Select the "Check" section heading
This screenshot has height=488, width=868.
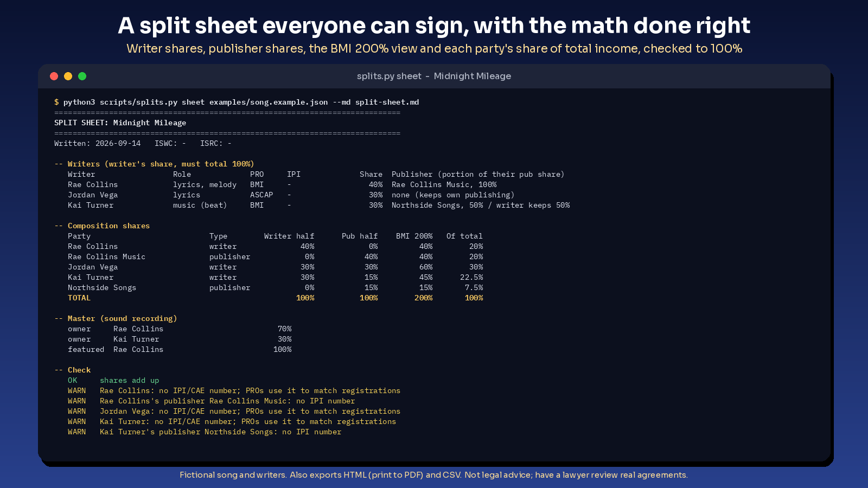(x=79, y=370)
